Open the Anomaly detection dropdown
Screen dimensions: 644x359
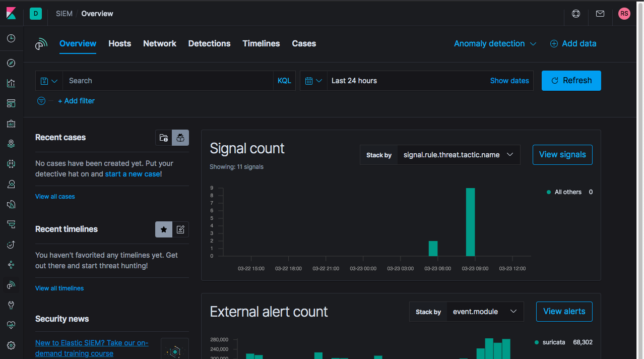495,44
